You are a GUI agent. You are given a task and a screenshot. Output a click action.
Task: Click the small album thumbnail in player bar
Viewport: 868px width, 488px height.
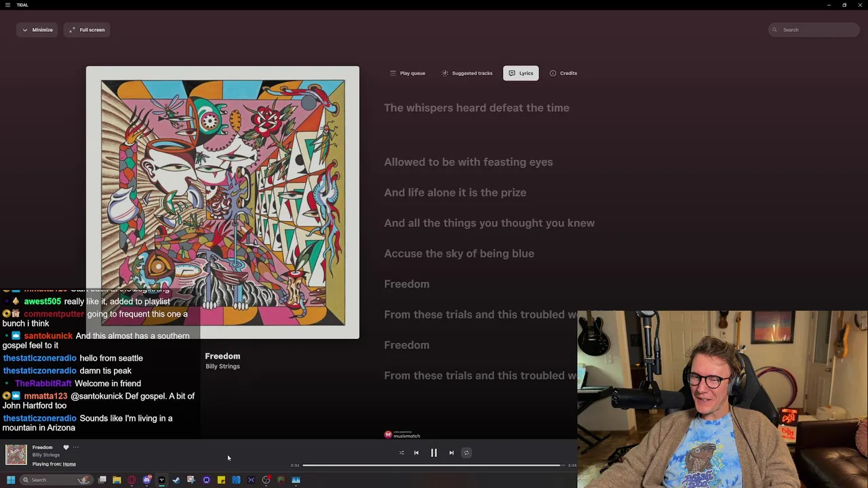tap(16, 455)
